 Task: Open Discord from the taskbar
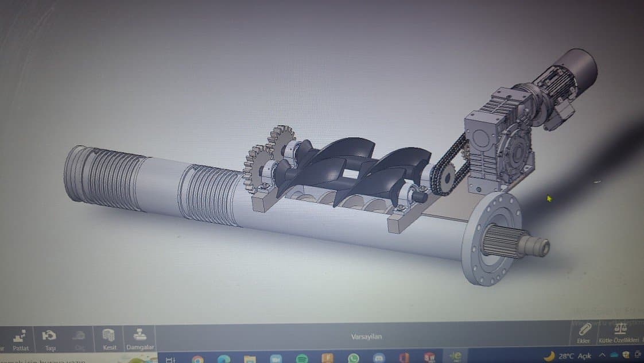point(379,358)
